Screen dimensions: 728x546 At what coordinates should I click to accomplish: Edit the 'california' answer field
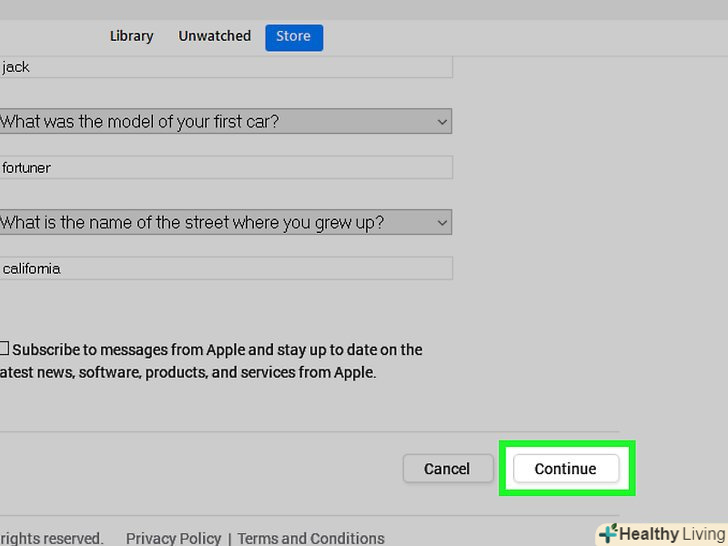[x=225, y=268]
